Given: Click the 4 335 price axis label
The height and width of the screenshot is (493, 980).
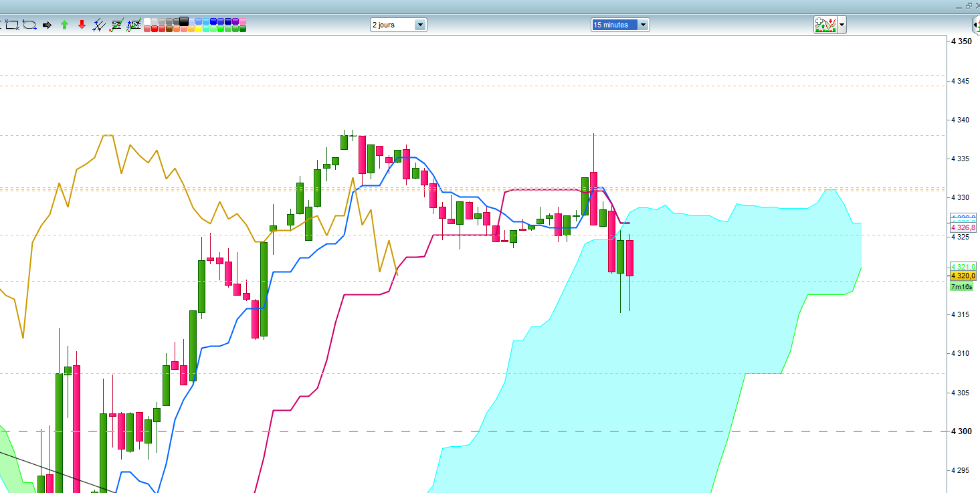Looking at the screenshot, I should (961, 159).
